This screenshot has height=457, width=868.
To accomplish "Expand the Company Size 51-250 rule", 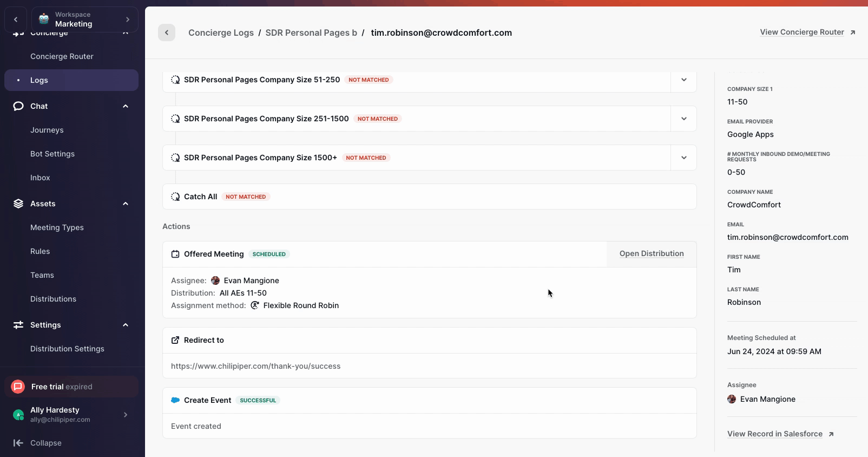I will pyautogui.click(x=684, y=80).
